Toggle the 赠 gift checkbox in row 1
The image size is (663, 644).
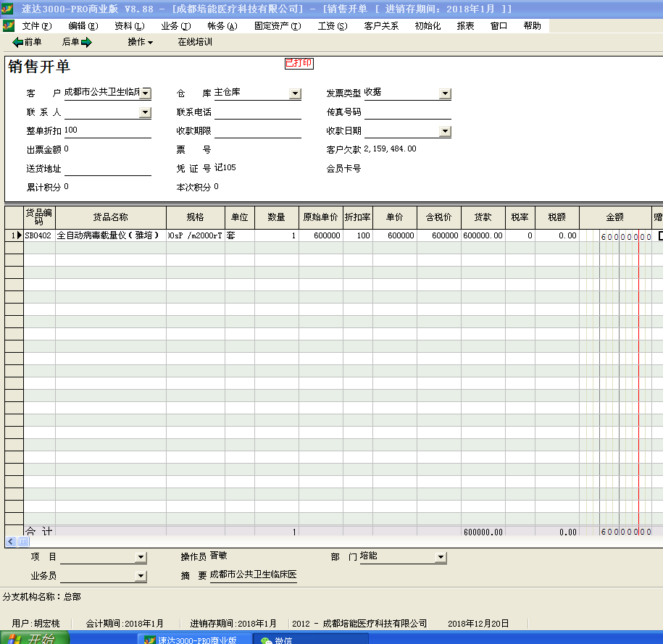pos(659,235)
